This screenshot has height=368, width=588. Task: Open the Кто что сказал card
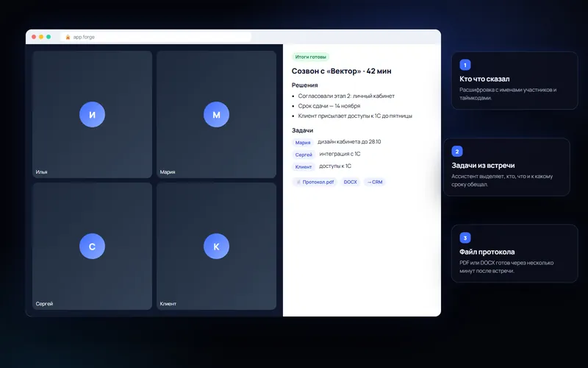[514, 81]
